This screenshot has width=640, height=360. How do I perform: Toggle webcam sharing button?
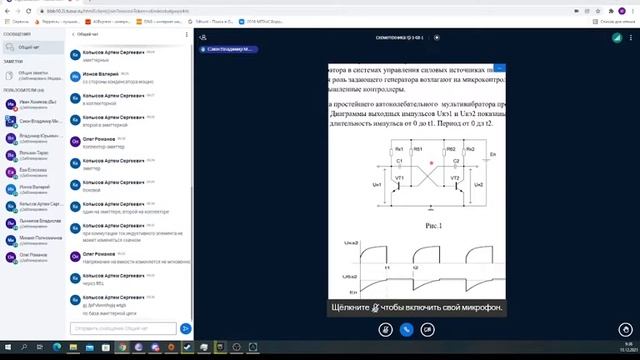click(x=427, y=329)
